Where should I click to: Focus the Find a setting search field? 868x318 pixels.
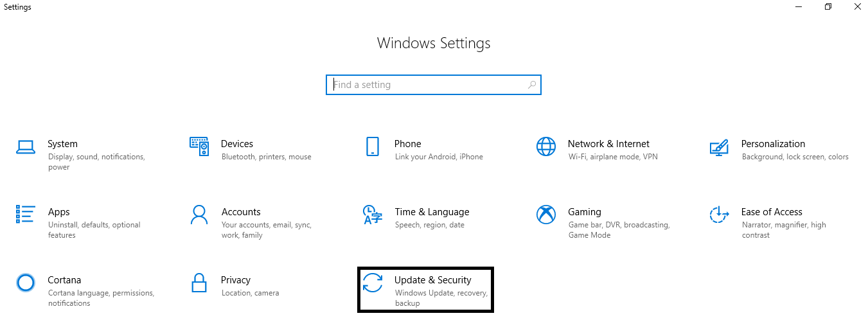point(434,85)
